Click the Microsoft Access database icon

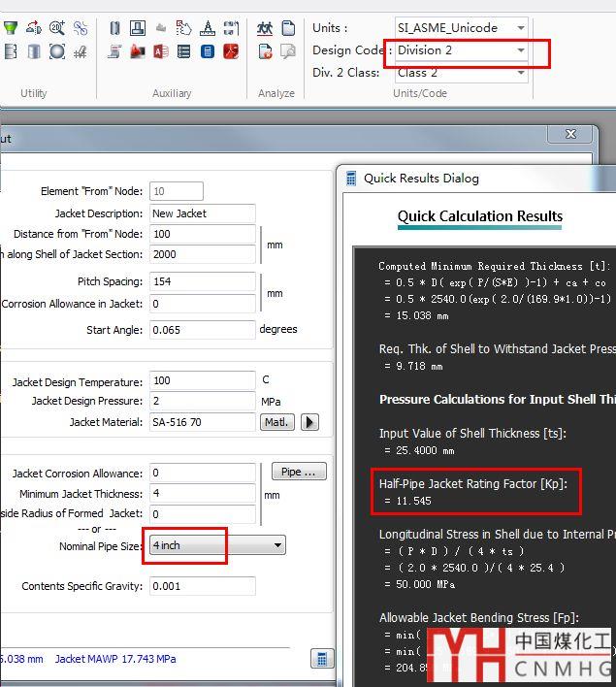coord(161,51)
